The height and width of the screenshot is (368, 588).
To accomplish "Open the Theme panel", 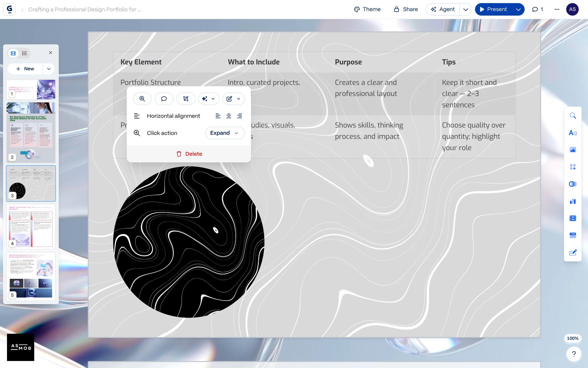I will pyautogui.click(x=367, y=10).
